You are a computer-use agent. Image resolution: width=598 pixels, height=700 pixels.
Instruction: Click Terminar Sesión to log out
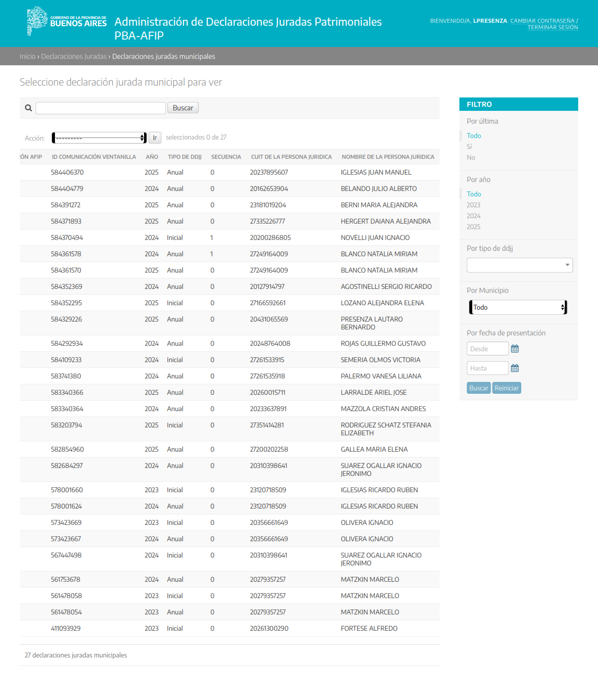[552, 27]
